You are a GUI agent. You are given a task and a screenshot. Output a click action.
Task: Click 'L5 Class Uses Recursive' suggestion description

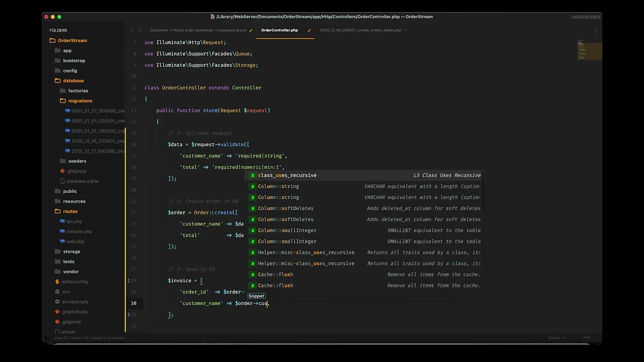(447, 175)
